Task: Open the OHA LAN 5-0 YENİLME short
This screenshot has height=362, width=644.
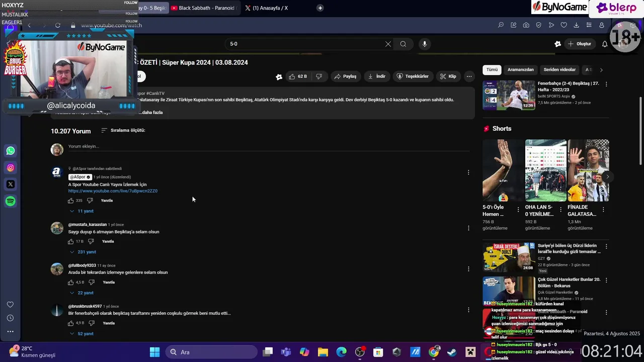Action: coord(545,170)
